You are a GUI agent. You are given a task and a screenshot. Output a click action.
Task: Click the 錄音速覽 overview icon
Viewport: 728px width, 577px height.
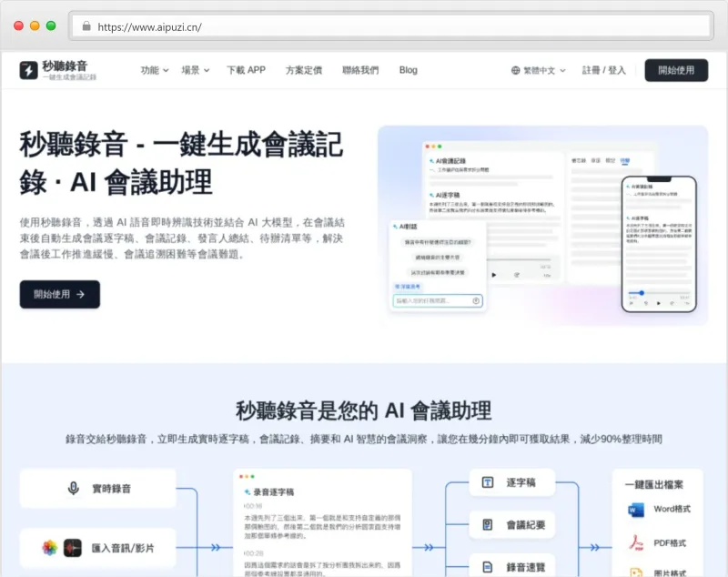[x=488, y=566]
